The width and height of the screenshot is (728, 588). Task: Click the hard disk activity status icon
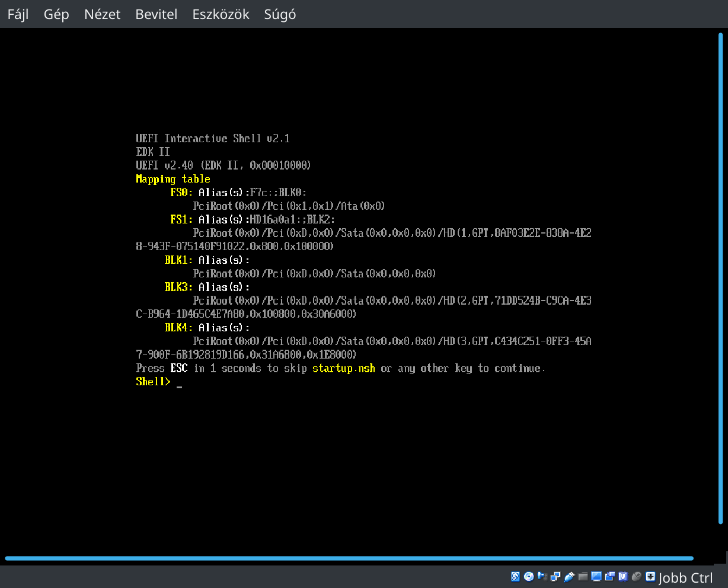coord(516,576)
